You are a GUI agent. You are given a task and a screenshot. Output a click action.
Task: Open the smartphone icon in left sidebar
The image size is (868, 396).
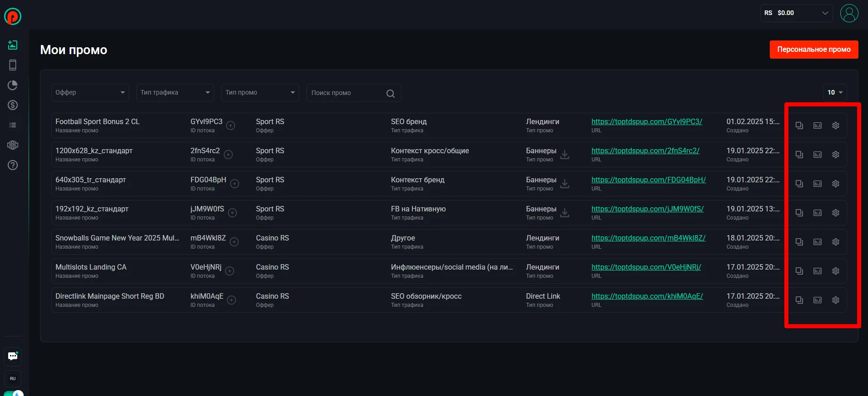[x=13, y=65]
